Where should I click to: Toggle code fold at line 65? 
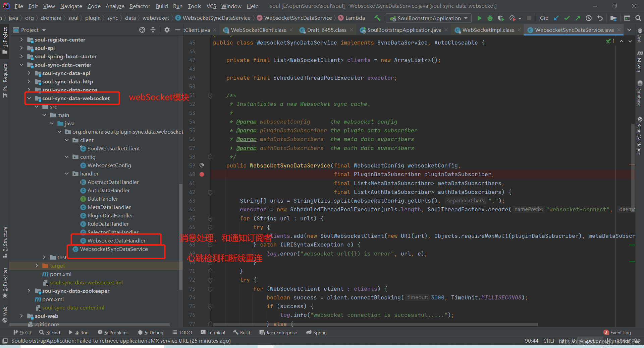[210, 218]
